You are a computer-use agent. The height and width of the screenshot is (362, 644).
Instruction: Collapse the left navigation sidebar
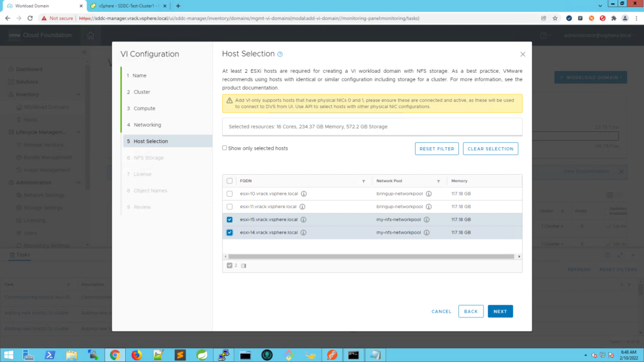click(x=84, y=52)
